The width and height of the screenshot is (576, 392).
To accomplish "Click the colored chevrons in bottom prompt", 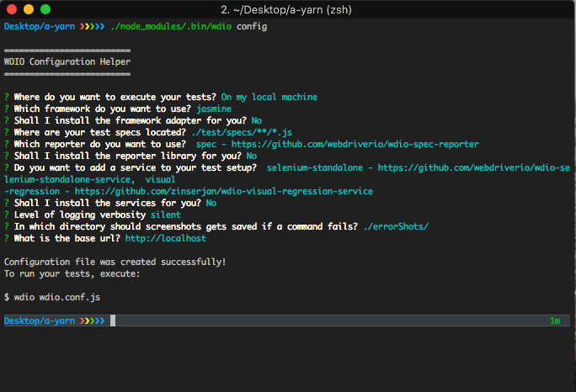I will pyautogui.click(x=92, y=320).
